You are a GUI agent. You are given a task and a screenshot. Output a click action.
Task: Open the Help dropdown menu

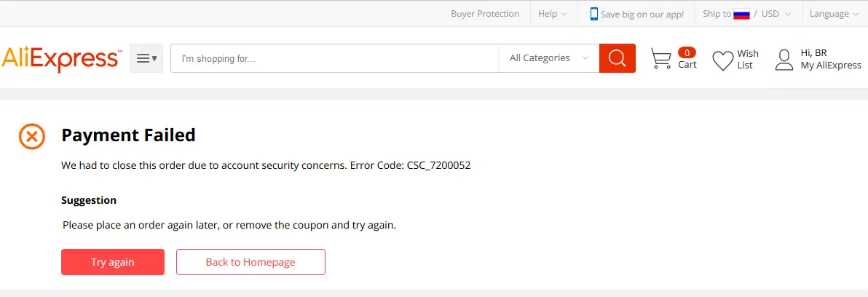click(552, 14)
